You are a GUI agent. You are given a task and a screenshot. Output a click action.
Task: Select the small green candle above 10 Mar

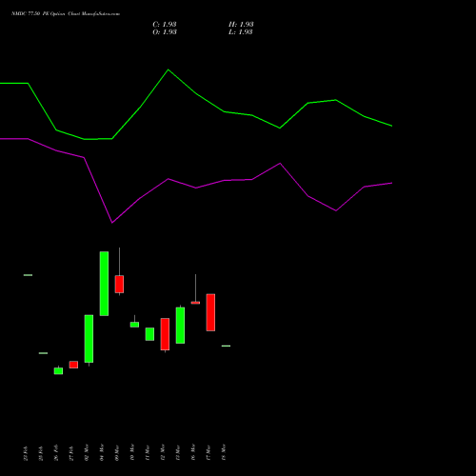coord(134,325)
